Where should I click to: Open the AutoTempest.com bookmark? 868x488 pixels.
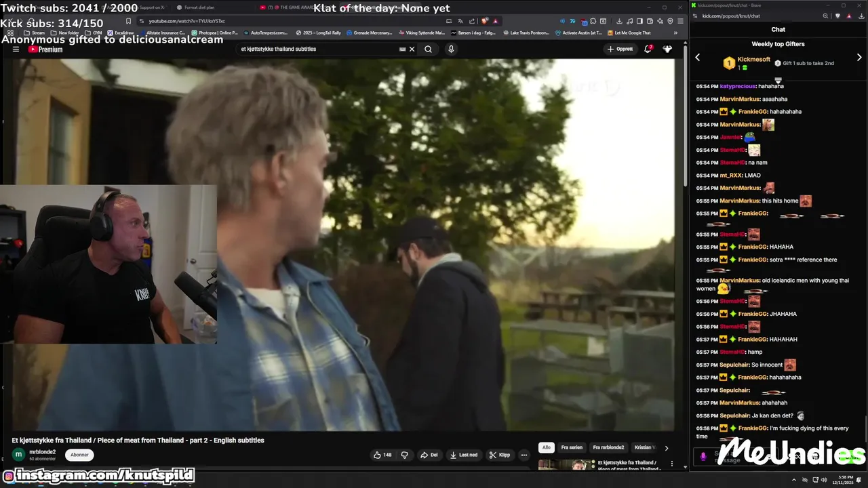pos(265,33)
